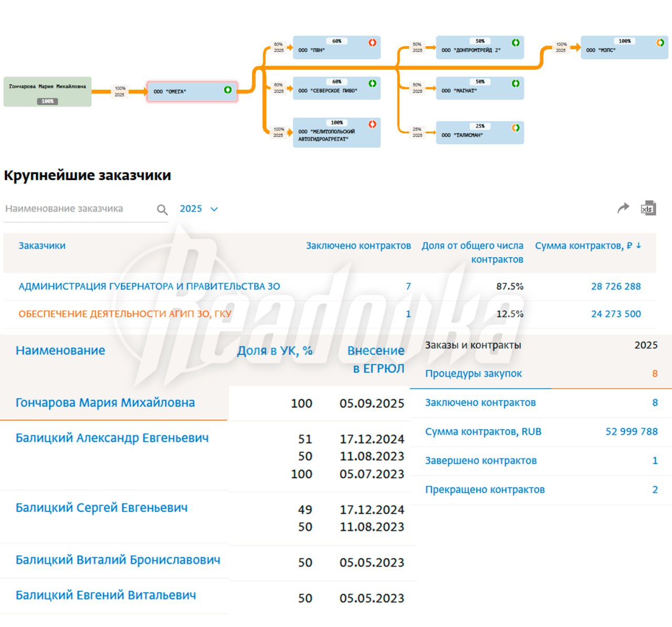Sort by Сумма контрактов column arrow
The width and height of the screenshot is (672, 627).
638,246
